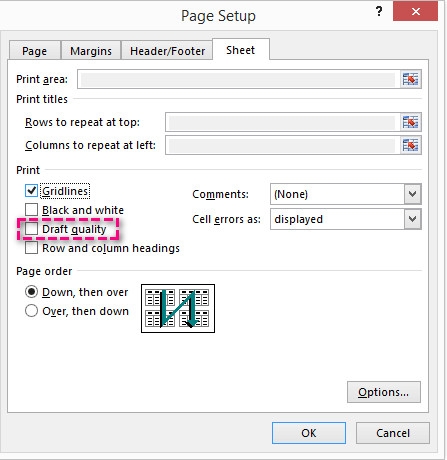Click the Help question mark icon

379,12
